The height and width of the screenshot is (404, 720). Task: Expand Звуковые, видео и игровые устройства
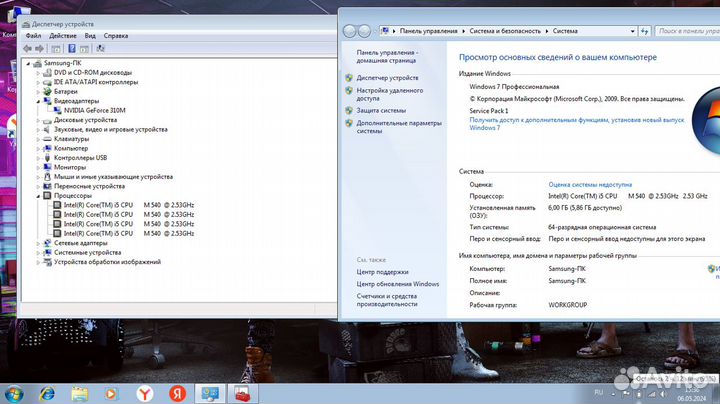tap(38, 129)
